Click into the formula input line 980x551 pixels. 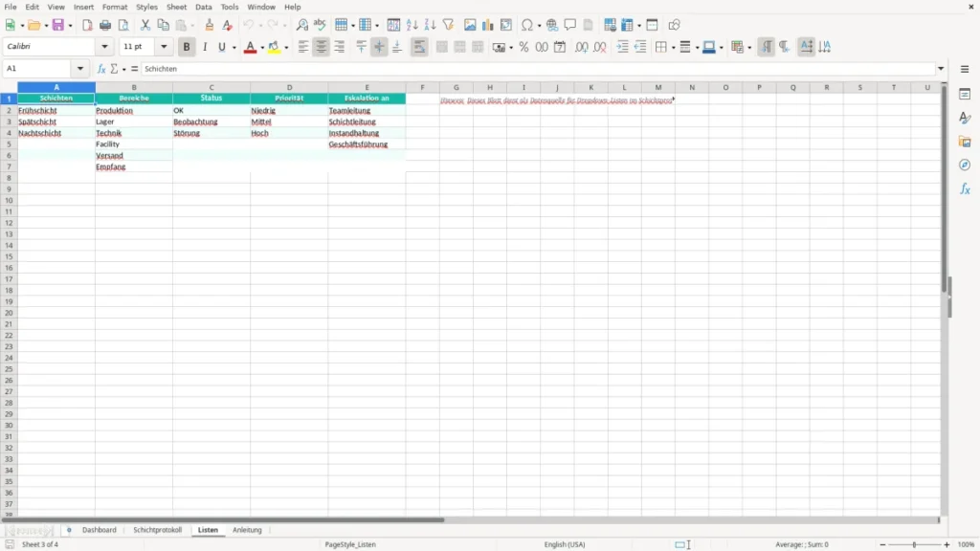538,69
